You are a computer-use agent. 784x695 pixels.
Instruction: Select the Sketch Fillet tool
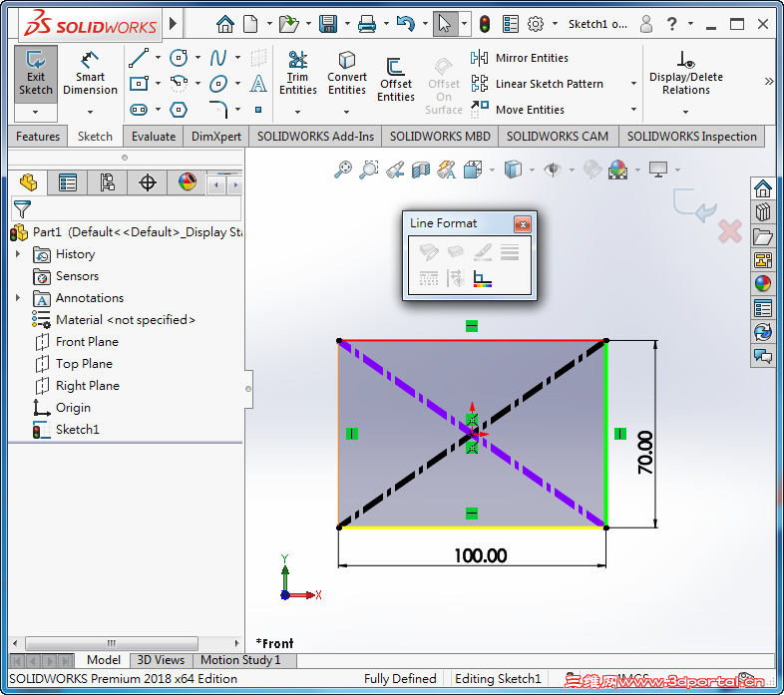pos(218,109)
